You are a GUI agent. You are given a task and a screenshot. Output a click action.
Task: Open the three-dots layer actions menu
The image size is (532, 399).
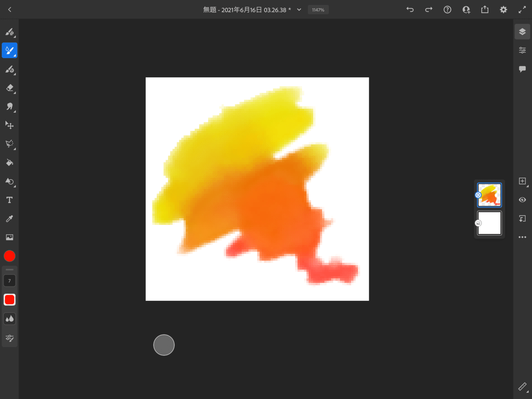pos(522,237)
